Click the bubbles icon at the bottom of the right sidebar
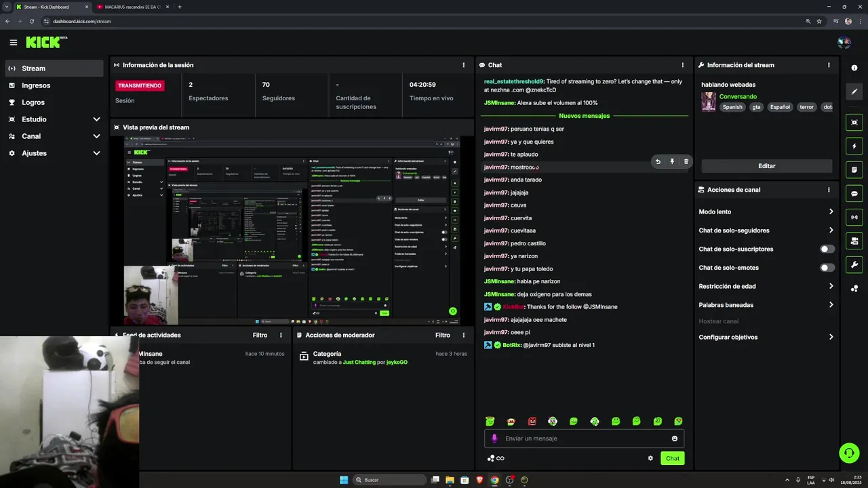Viewport: 868px width, 488px height. pos(854,289)
